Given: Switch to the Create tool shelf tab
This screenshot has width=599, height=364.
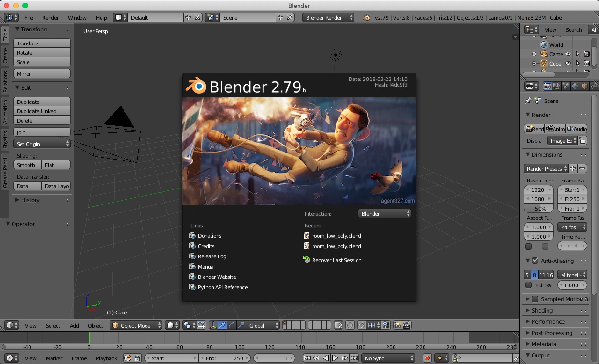Looking at the screenshot, I should click(x=5, y=55).
